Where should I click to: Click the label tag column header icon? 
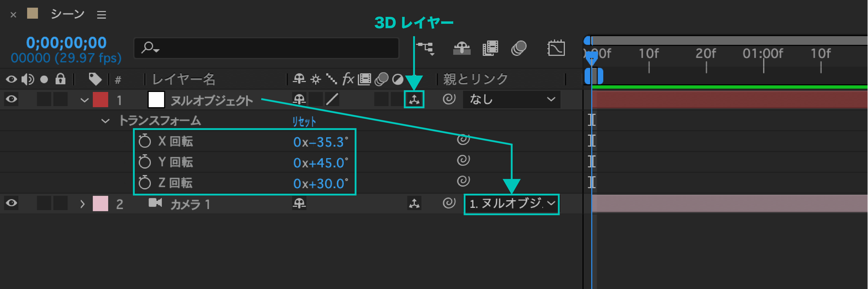coord(95,79)
